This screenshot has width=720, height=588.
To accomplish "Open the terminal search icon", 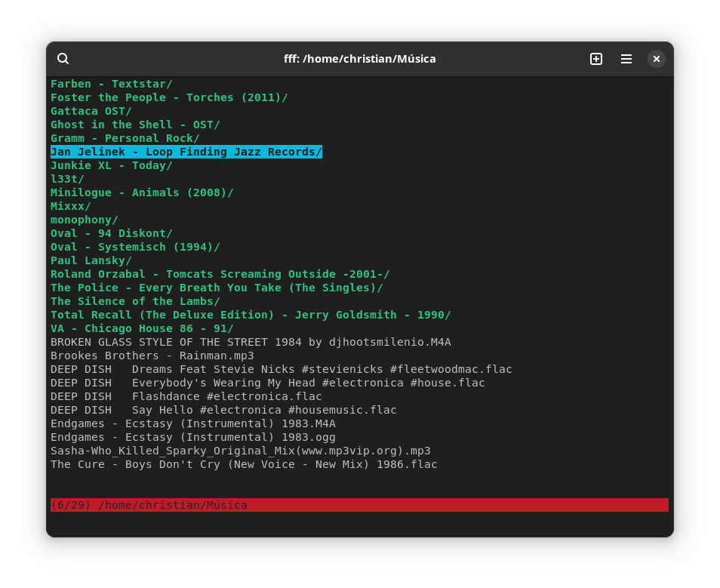I will point(63,59).
